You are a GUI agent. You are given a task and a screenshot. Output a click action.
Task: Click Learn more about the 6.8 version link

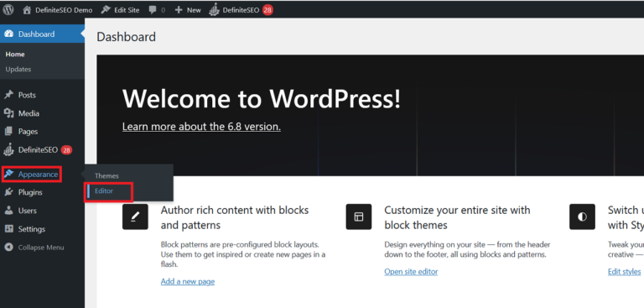point(201,126)
